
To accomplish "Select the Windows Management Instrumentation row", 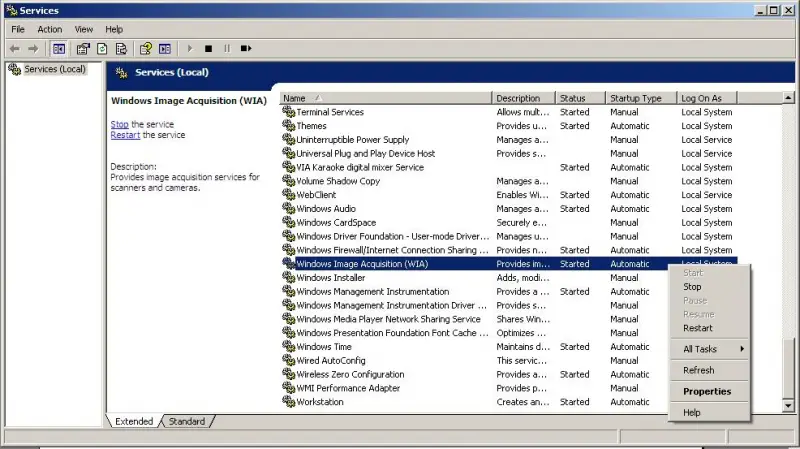I will click(x=474, y=291).
